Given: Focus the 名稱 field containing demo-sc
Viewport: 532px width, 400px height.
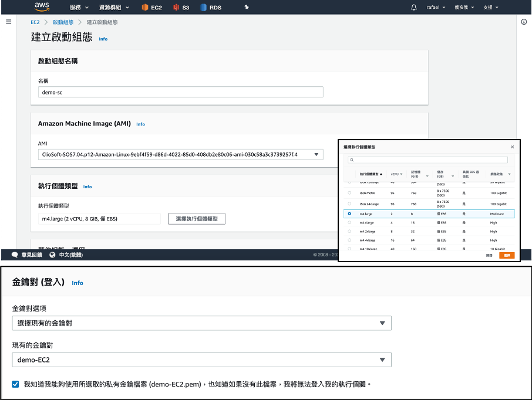Looking at the screenshot, I should [180, 92].
